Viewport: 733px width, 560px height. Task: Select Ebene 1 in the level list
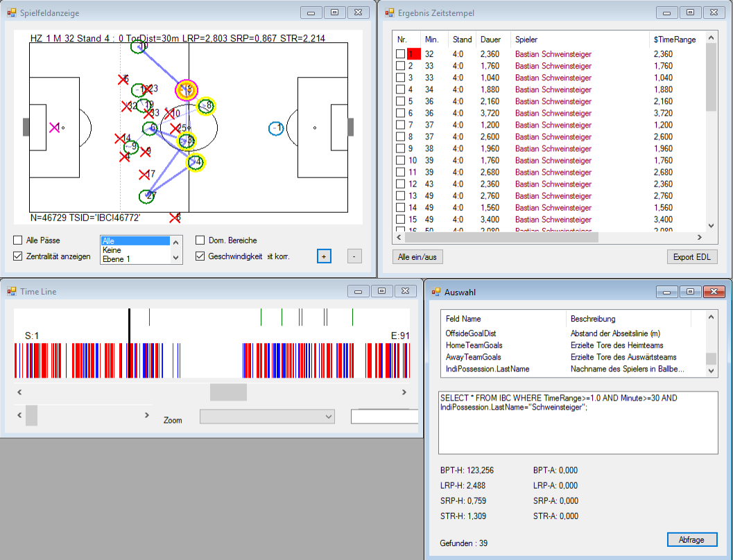point(116,259)
